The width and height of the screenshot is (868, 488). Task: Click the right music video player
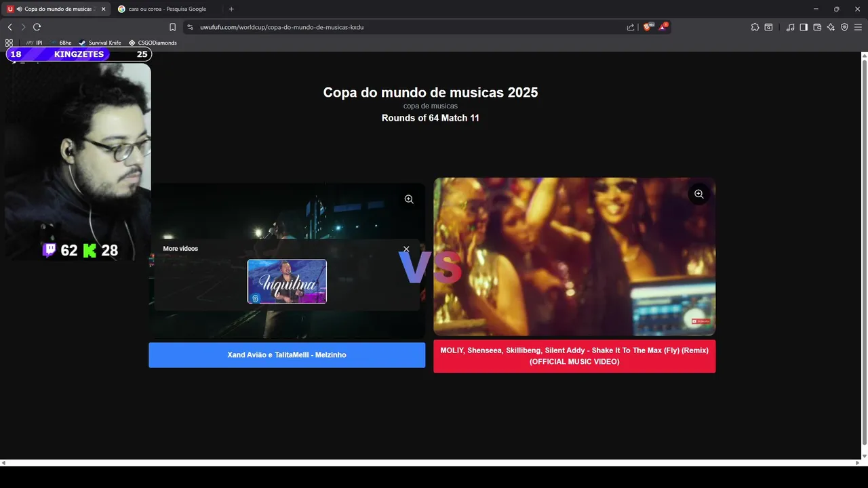click(x=574, y=256)
